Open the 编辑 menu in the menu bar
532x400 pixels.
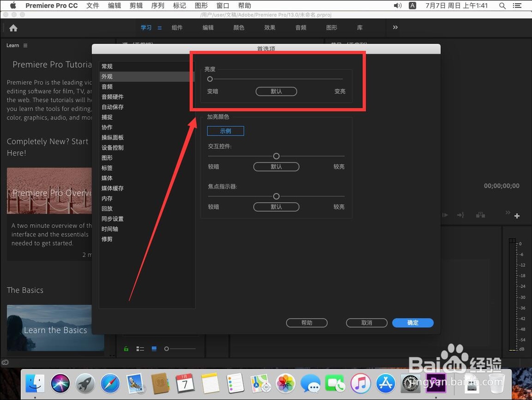coord(114,5)
